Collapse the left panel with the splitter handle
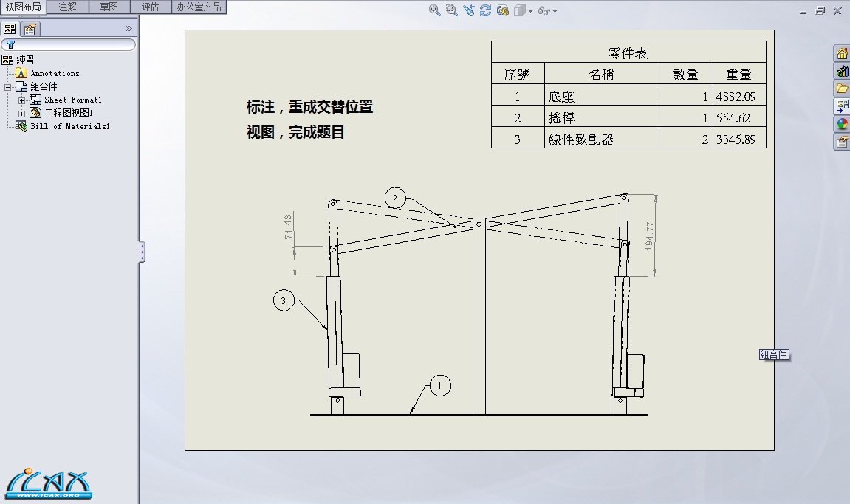The image size is (850, 504). click(x=142, y=252)
